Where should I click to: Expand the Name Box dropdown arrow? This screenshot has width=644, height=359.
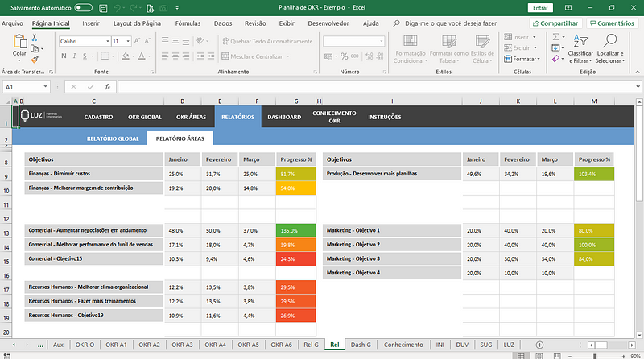click(45, 87)
